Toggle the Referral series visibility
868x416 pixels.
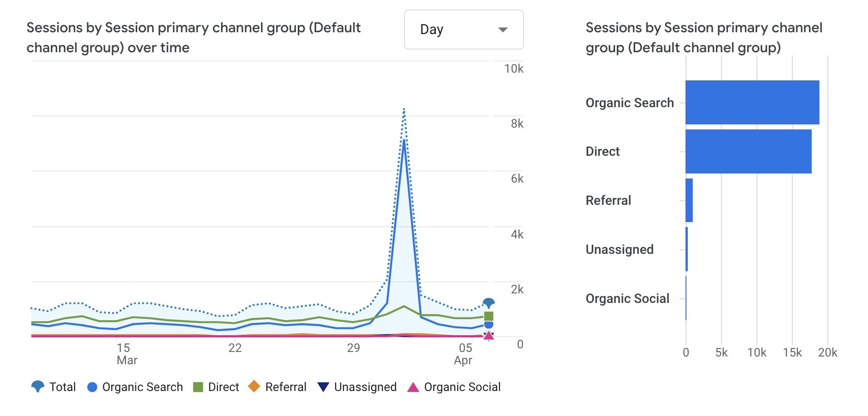pyautogui.click(x=286, y=386)
